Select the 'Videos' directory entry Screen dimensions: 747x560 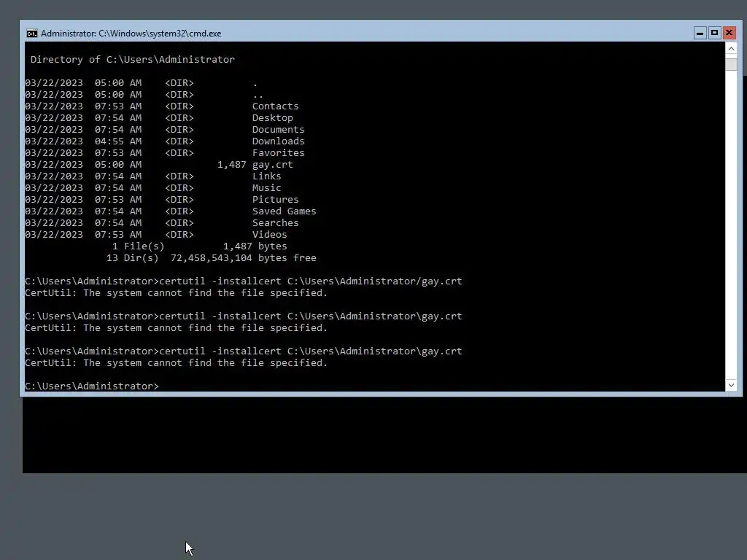[x=270, y=234]
